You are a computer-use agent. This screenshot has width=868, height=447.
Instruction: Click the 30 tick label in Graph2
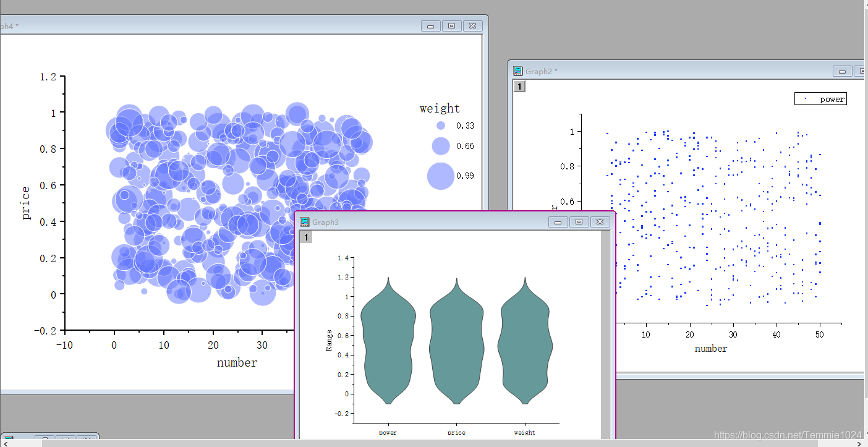(733, 334)
